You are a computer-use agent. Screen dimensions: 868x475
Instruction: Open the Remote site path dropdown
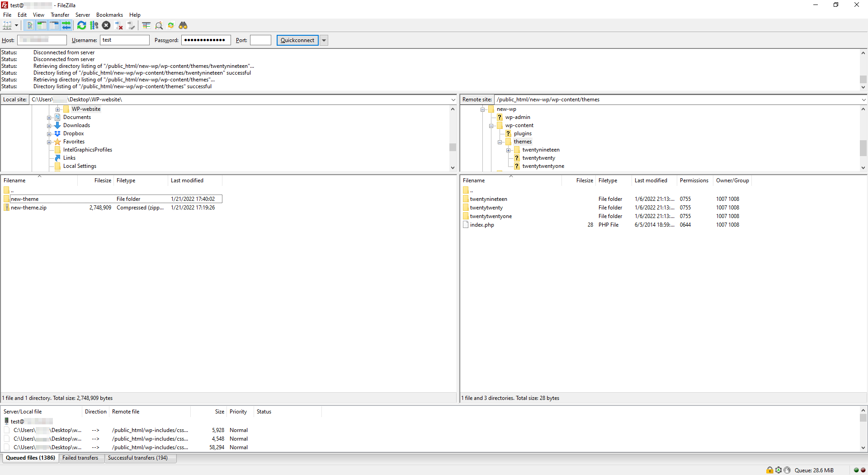coord(863,100)
